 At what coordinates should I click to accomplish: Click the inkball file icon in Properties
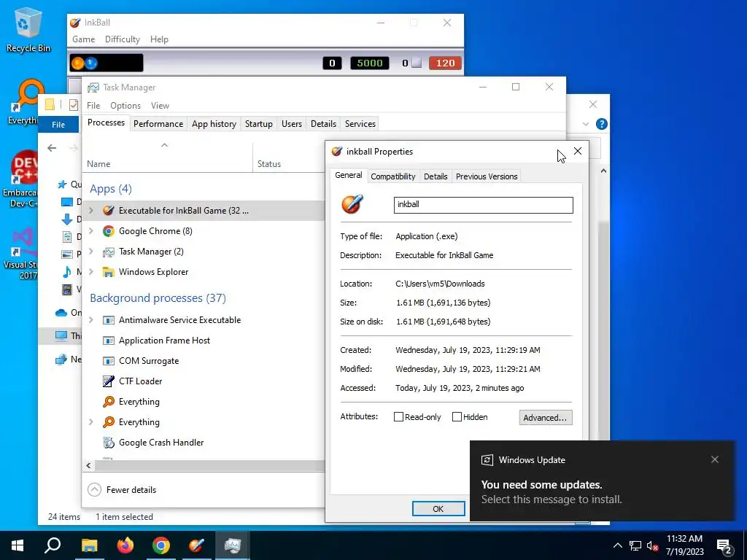[x=352, y=204]
